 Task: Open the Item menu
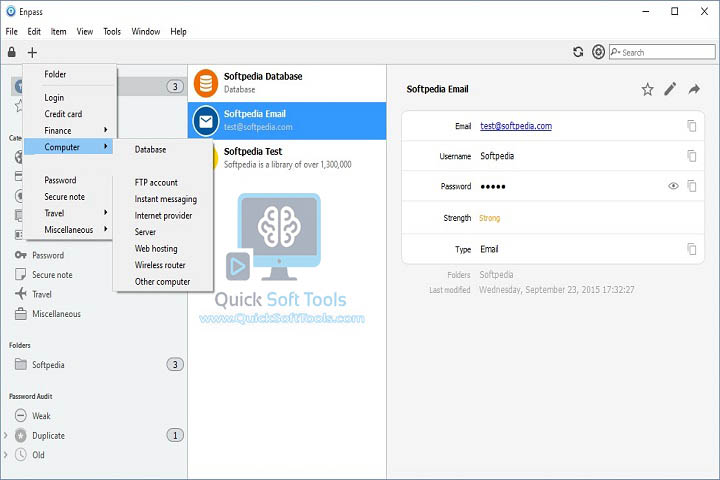tap(58, 32)
